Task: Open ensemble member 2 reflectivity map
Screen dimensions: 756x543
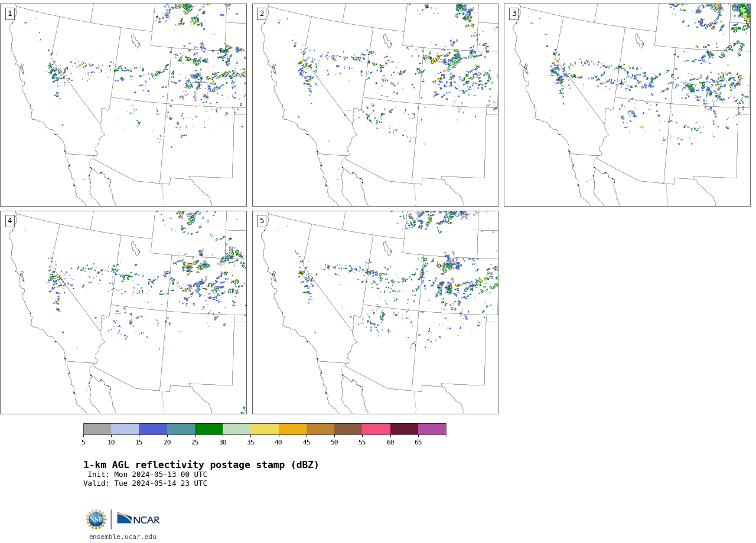Action: click(x=375, y=105)
